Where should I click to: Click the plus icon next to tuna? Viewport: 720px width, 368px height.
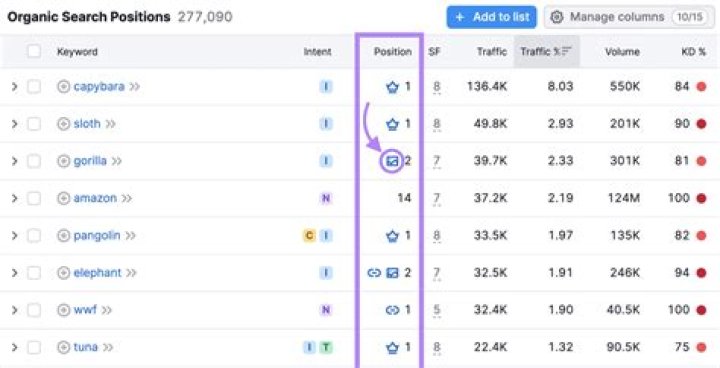63,347
